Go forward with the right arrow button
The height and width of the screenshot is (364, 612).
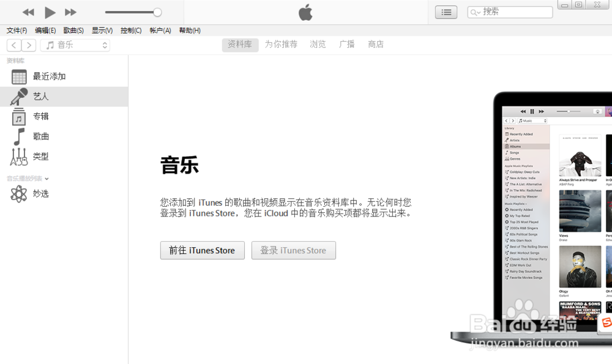29,45
